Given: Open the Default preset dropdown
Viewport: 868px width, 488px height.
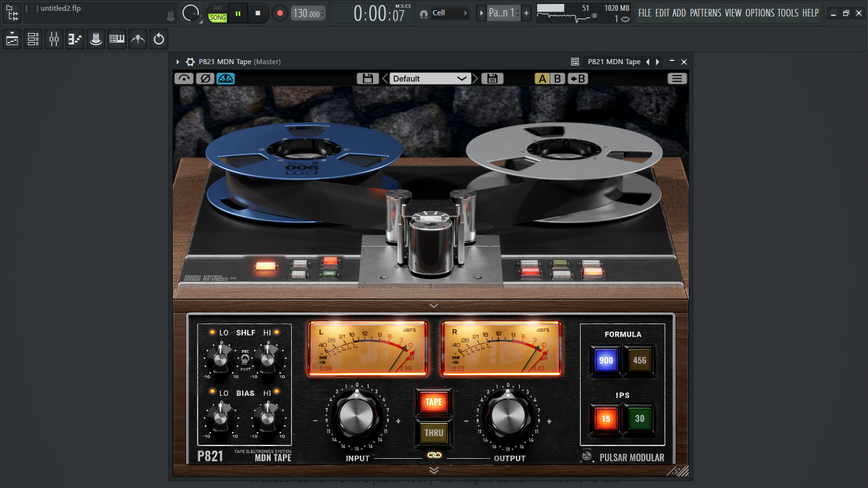Looking at the screenshot, I should pyautogui.click(x=430, y=79).
